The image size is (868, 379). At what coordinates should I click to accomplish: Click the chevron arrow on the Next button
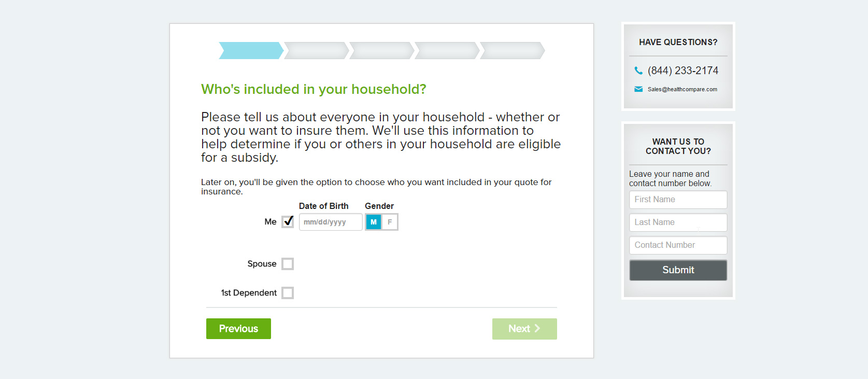tap(537, 328)
